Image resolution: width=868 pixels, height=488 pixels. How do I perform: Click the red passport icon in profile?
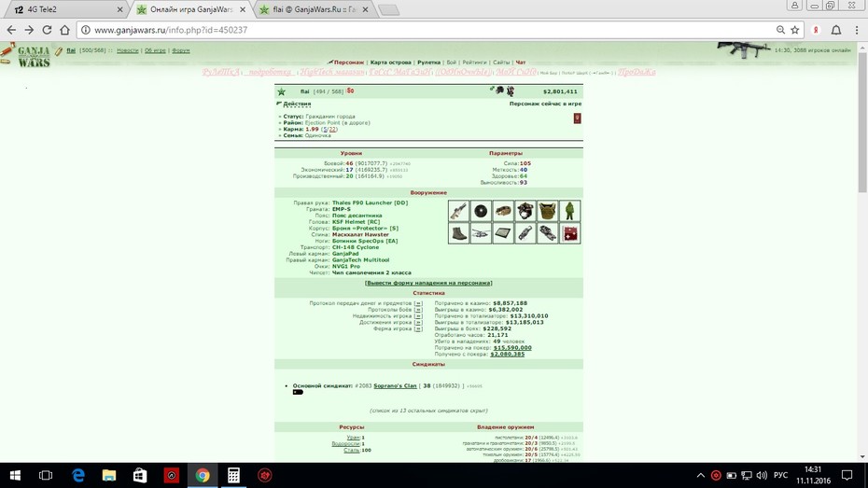pos(577,119)
